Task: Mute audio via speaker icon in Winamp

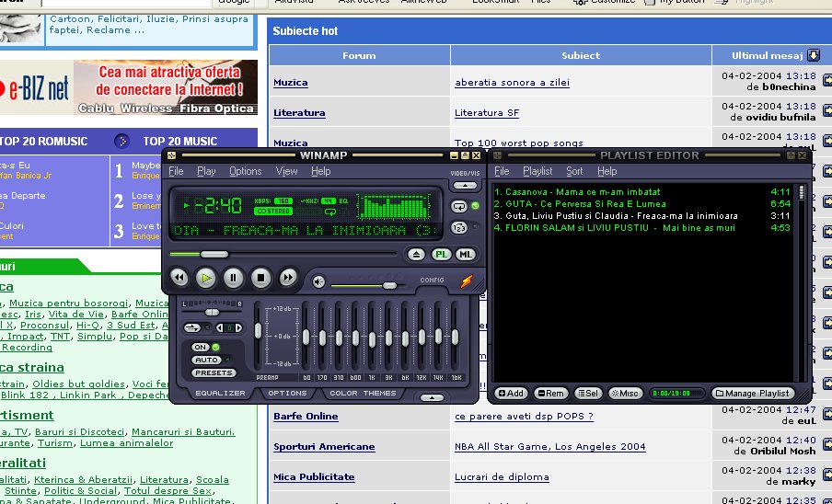Action: pyautogui.click(x=318, y=282)
